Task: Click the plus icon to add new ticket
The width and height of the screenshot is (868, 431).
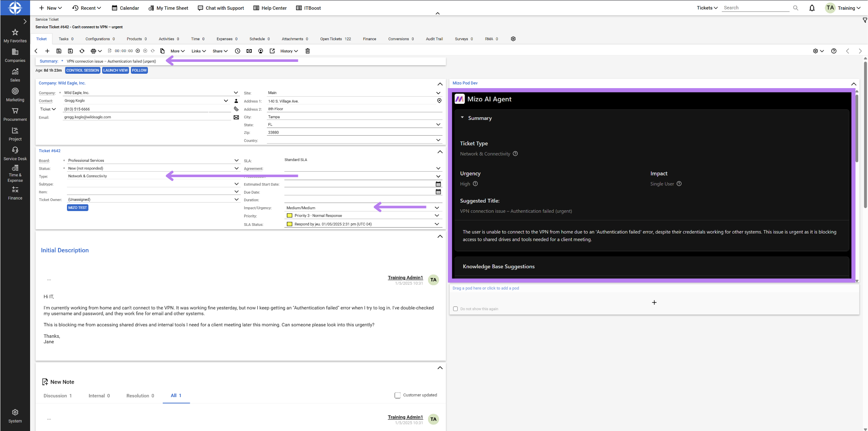Action: pyautogui.click(x=47, y=51)
